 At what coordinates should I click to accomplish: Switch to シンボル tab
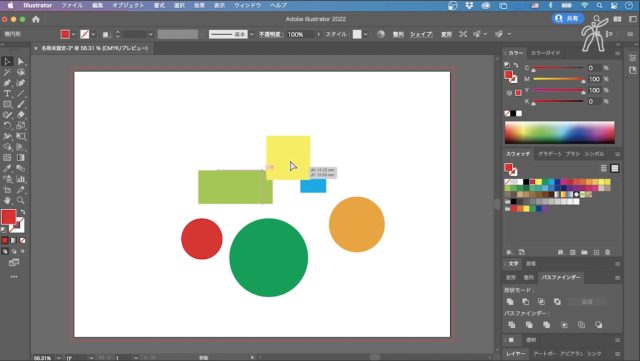click(x=594, y=154)
